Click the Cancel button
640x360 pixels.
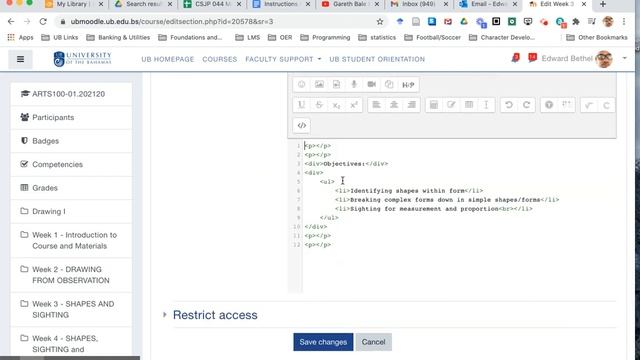(373, 342)
